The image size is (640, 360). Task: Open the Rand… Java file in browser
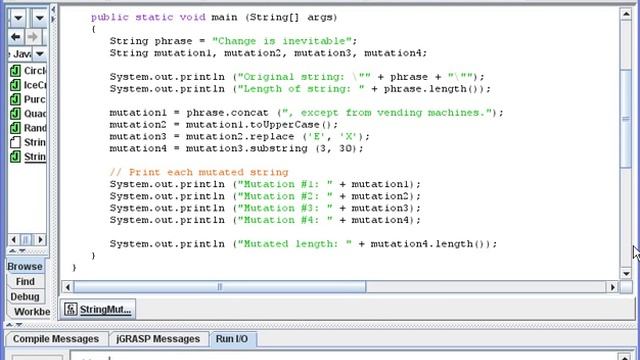[x=28, y=128]
